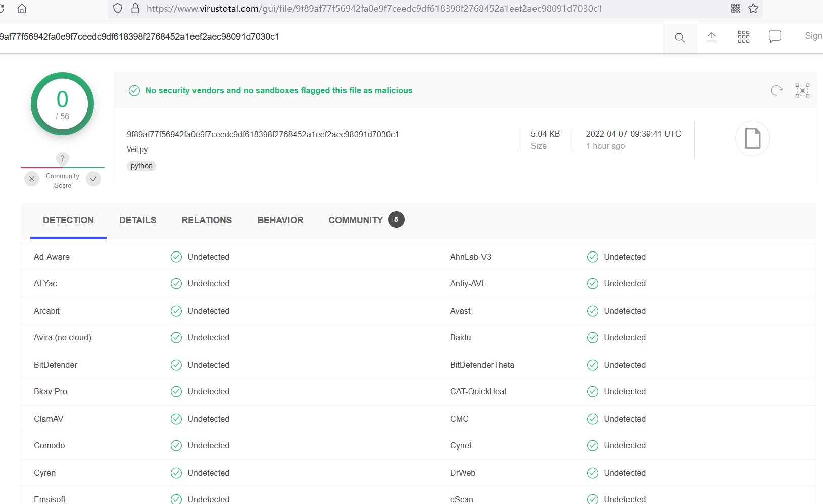Click the AhnLab-V3 vendor name
Viewport: 823px width, 504px height.
click(x=470, y=257)
